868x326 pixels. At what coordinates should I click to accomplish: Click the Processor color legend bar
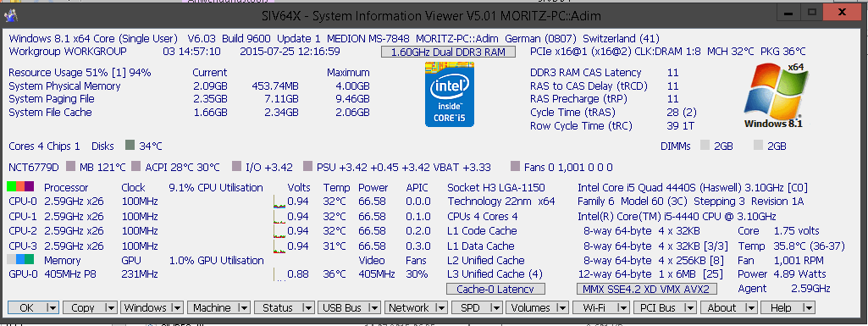[21, 186]
